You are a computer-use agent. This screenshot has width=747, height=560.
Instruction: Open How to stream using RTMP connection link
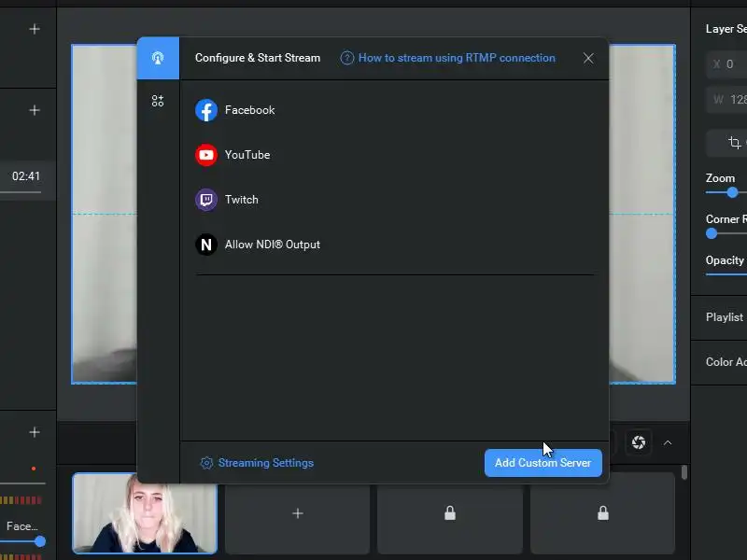[457, 58]
